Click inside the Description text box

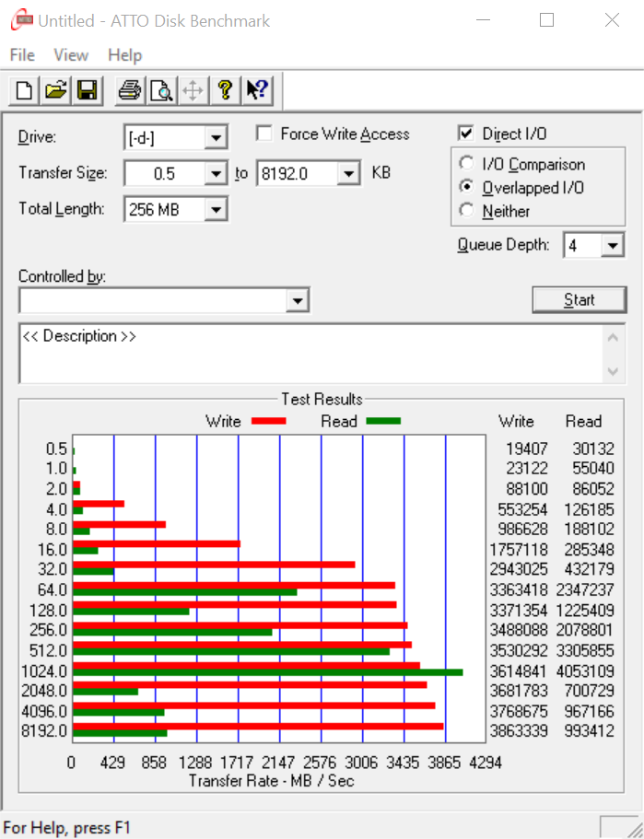311,353
